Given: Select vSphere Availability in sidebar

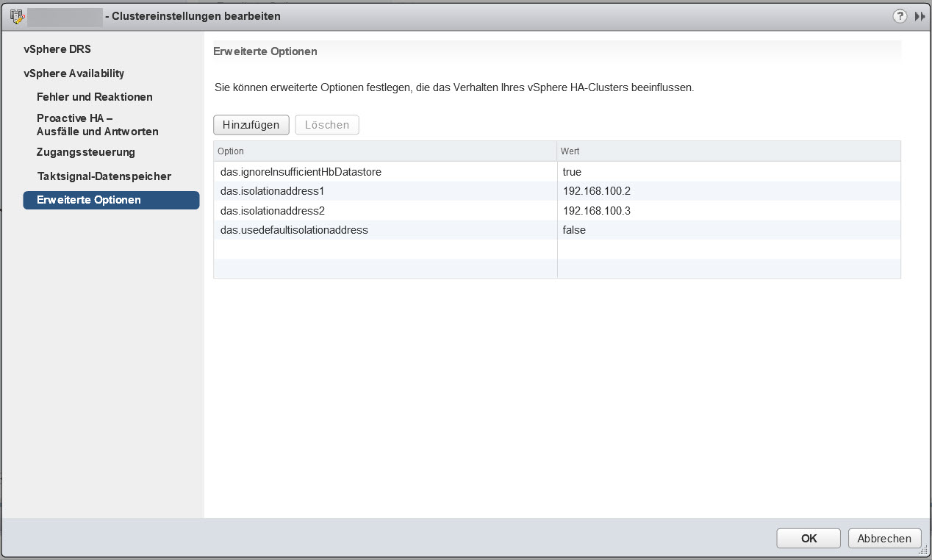Looking at the screenshot, I should pyautogui.click(x=74, y=73).
